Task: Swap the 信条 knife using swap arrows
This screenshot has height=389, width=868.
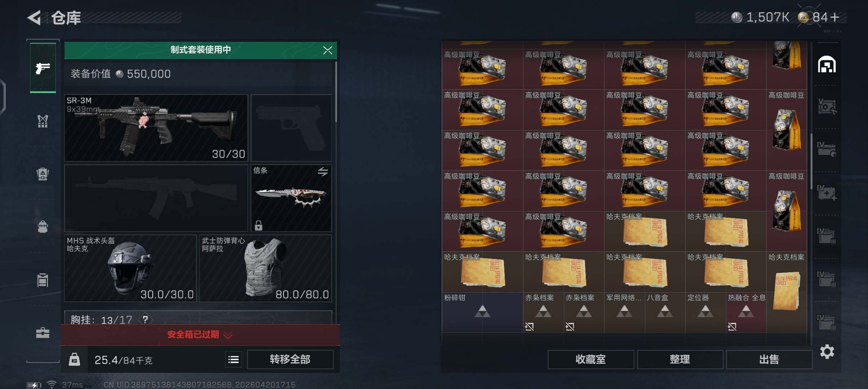Action: point(323,171)
